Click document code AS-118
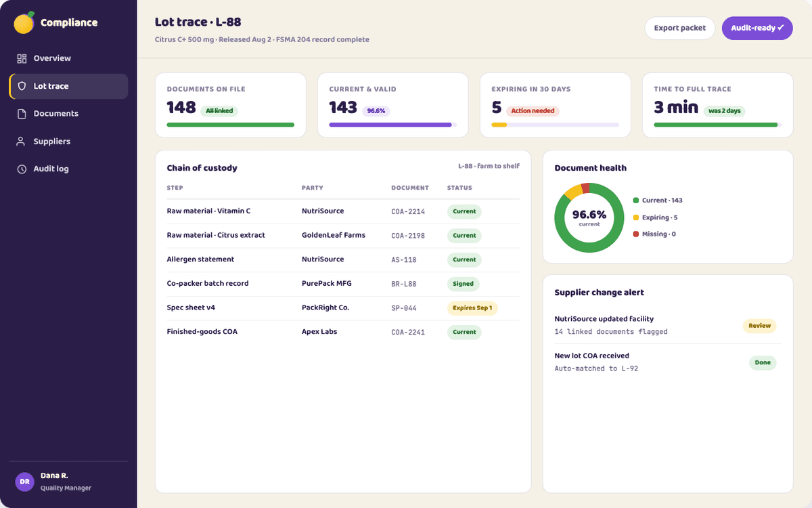Viewport: 812px width, 508px height. click(x=404, y=260)
